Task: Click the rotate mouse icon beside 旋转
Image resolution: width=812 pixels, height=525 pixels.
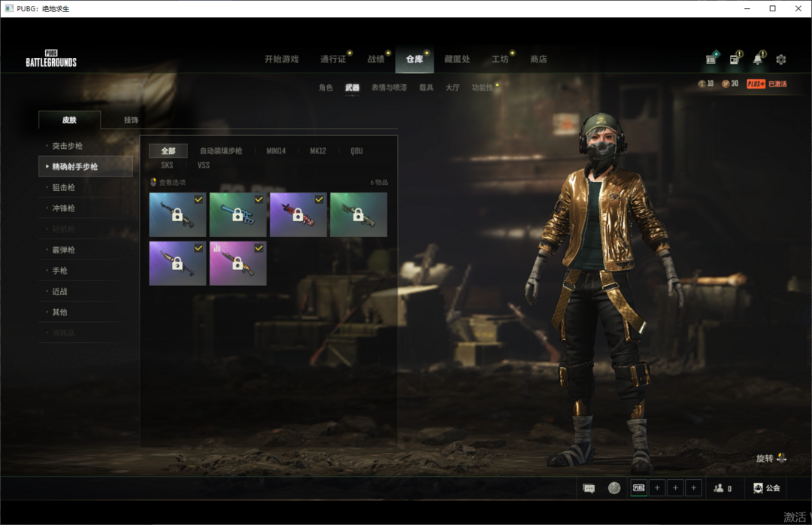Action: click(781, 458)
